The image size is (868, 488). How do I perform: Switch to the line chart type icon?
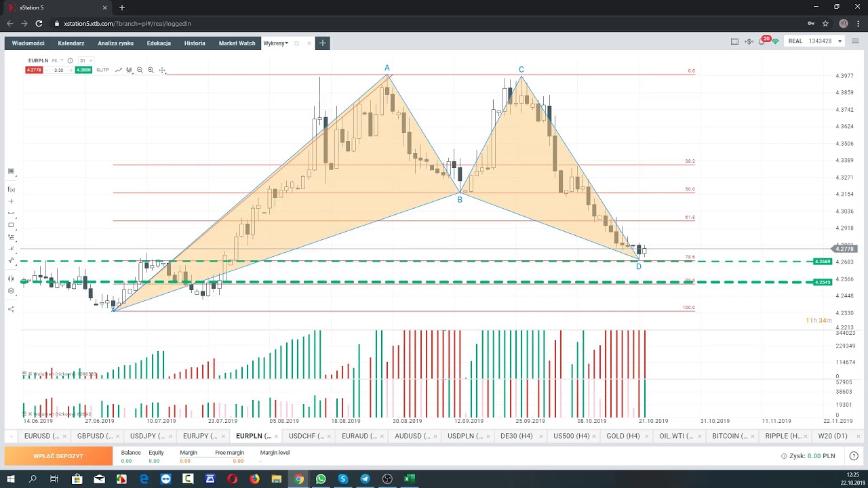coord(119,70)
